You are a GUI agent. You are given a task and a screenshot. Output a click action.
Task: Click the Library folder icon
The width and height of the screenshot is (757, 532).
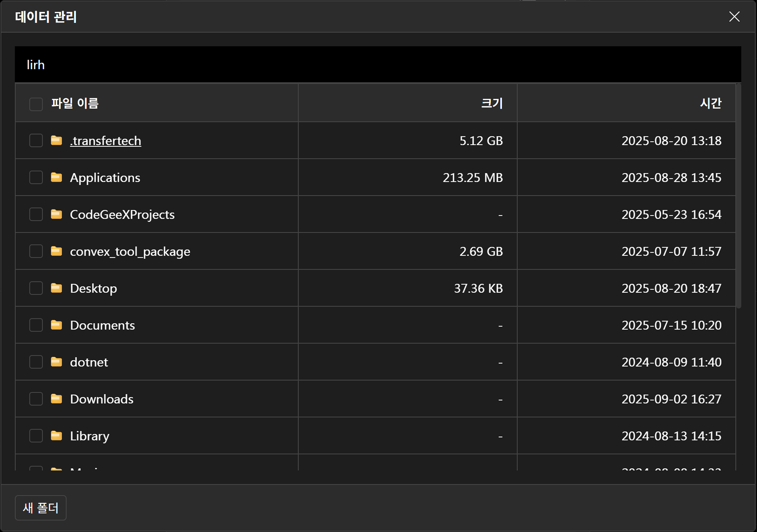pyautogui.click(x=56, y=436)
